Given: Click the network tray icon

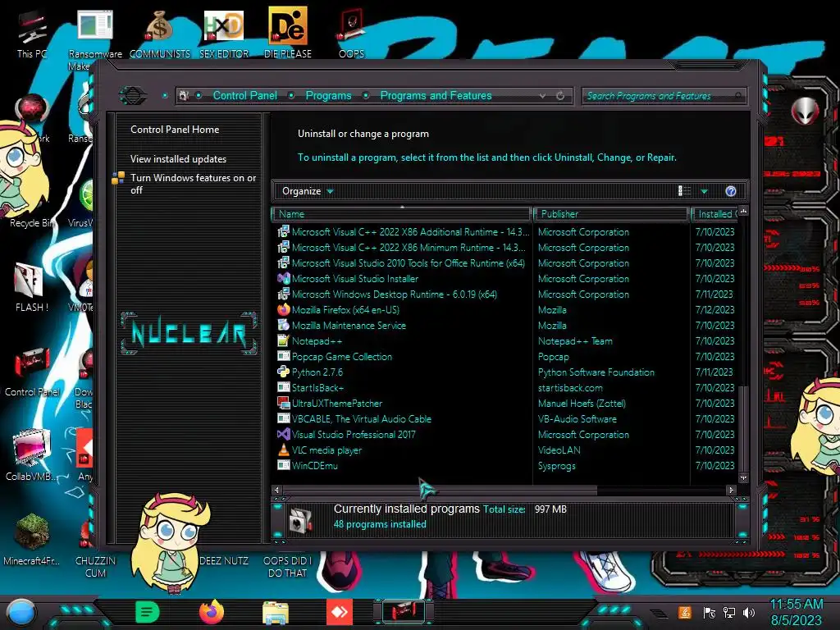Looking at the screenshot, I should pos(728,612).
